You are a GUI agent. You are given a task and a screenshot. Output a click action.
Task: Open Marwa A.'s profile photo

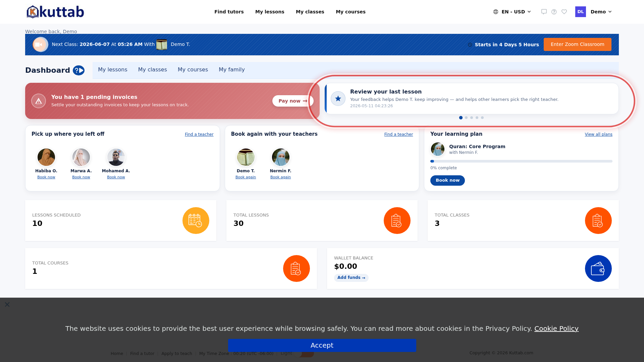[81, 157]
